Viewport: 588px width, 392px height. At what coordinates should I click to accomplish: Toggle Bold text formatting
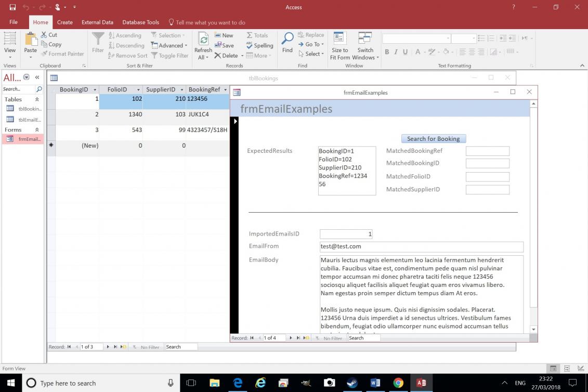[x=387, y=52]
